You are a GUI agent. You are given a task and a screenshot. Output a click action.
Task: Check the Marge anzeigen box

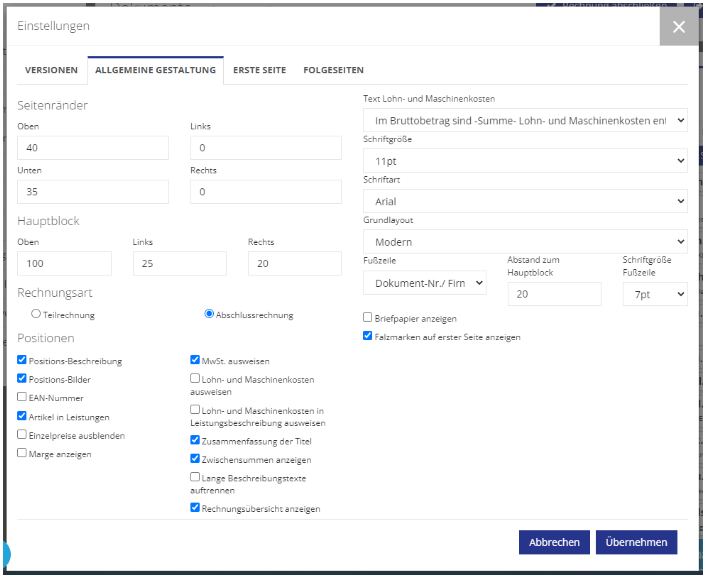pos(22,453)
